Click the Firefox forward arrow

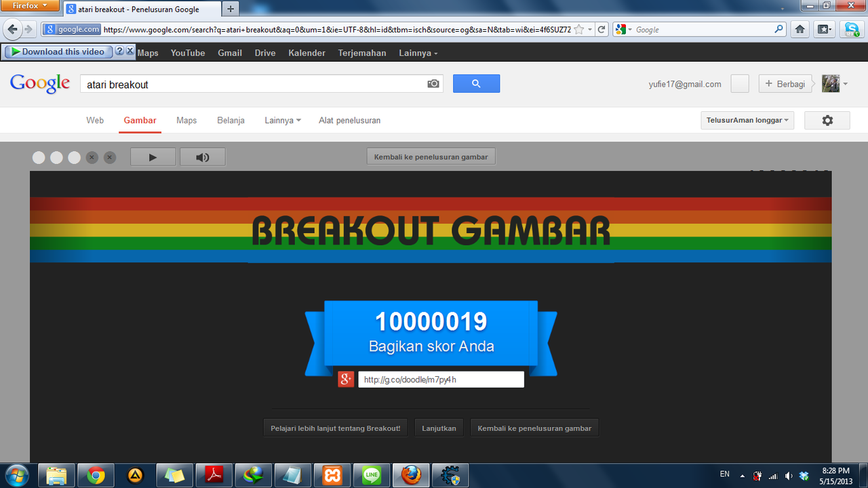click(x=28, y=29)
